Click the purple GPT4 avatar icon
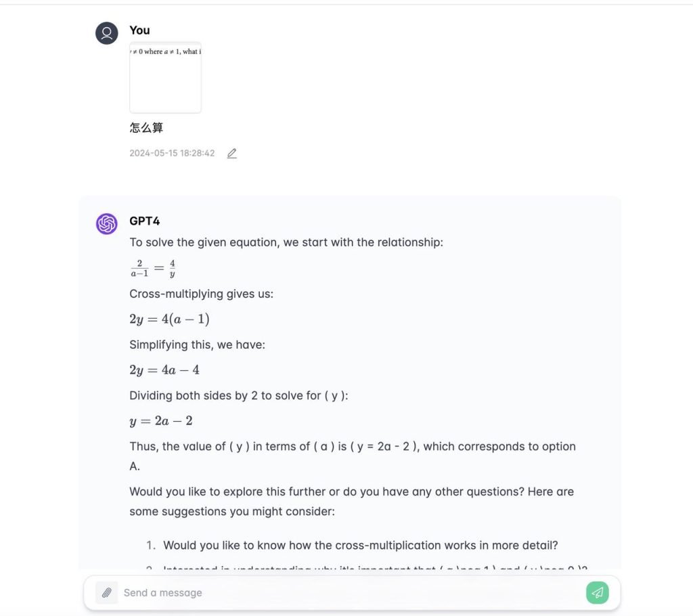Screen dimensions: 693x616 [107, 223]
